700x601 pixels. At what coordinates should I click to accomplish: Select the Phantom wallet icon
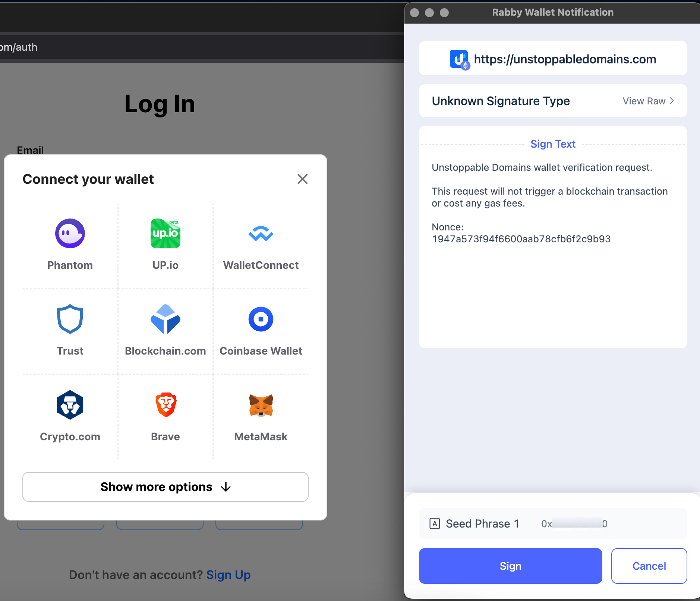click(70, 233)
